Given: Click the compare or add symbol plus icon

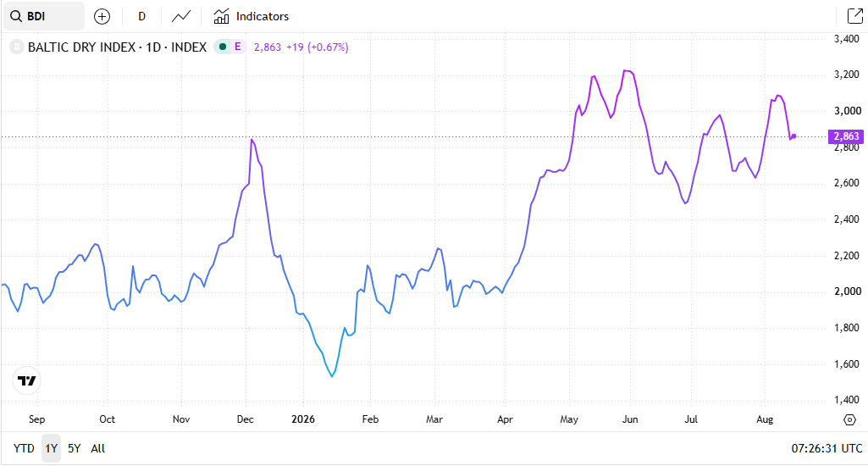Looking at the screenshot, I should point(102,17).
